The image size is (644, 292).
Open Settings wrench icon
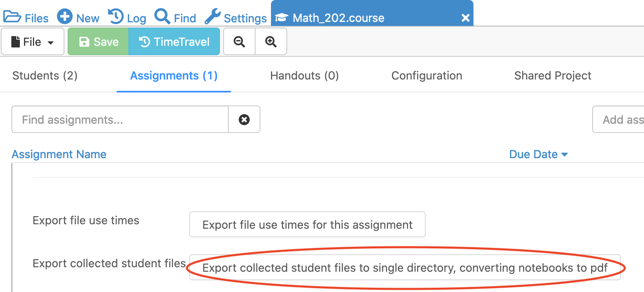pyautogui.click(x=213, y=17)
